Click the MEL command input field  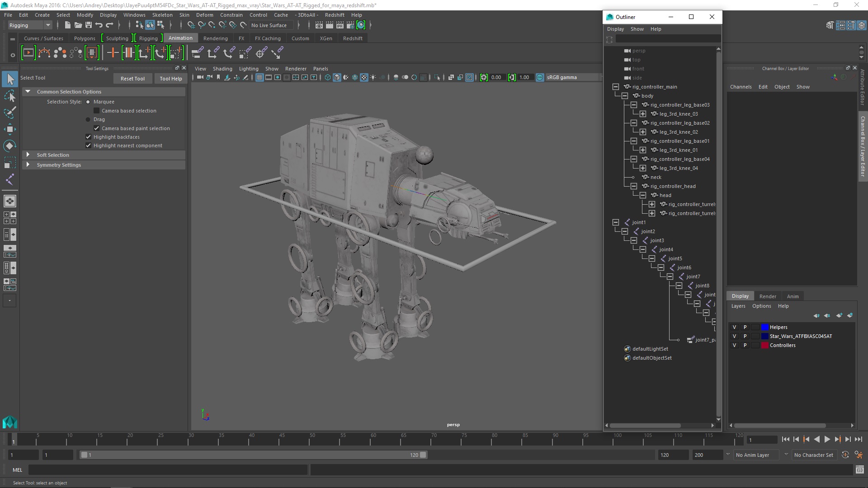coord(168,470)
